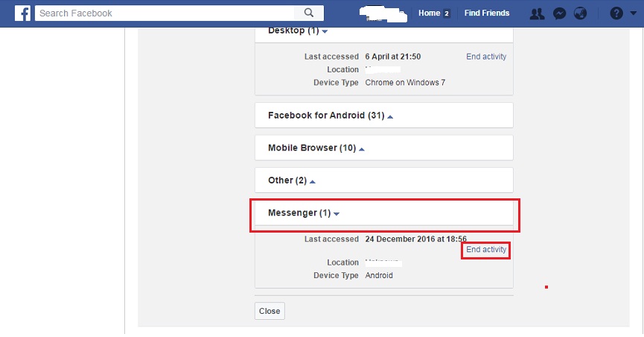Select the 'Android' device type value
The width and height of the screenshot is (644, 337).
point(379,276)
